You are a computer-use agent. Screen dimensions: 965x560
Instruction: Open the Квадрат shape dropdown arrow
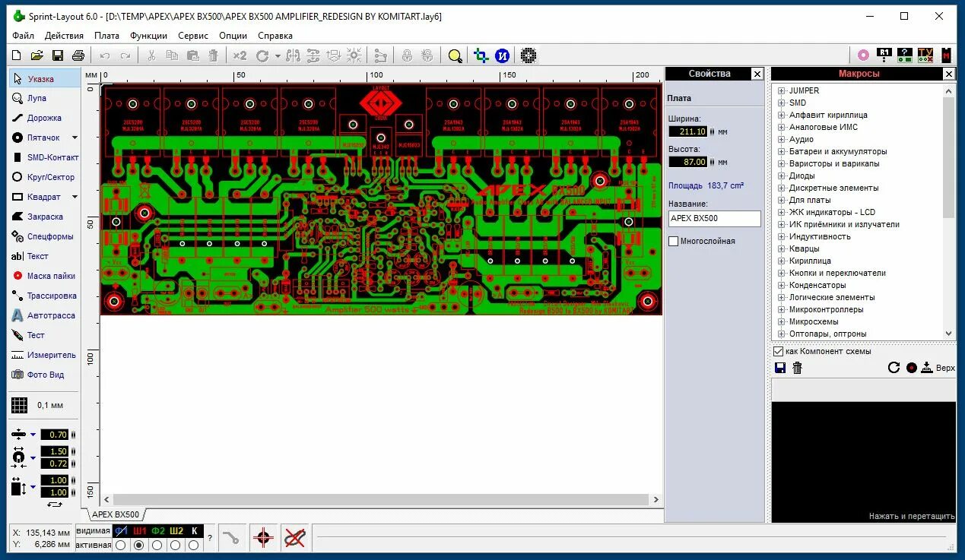pyautogui.click(x=75, y=197)
